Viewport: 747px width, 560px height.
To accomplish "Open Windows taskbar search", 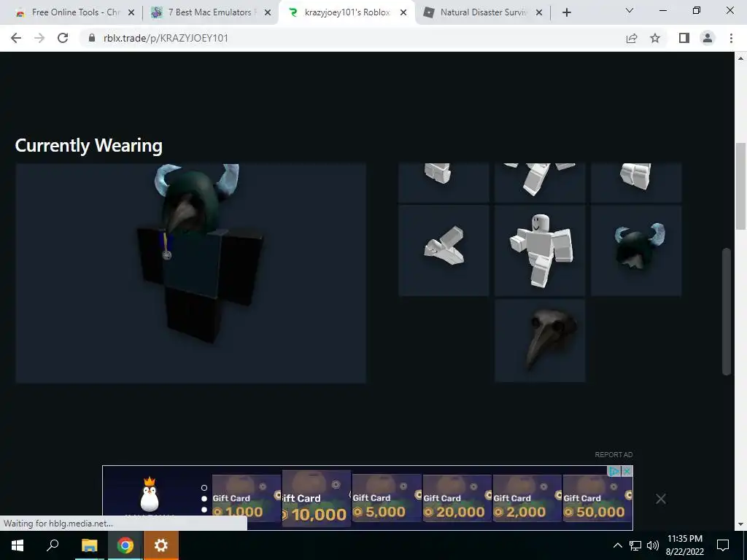I will click(53, 545).
